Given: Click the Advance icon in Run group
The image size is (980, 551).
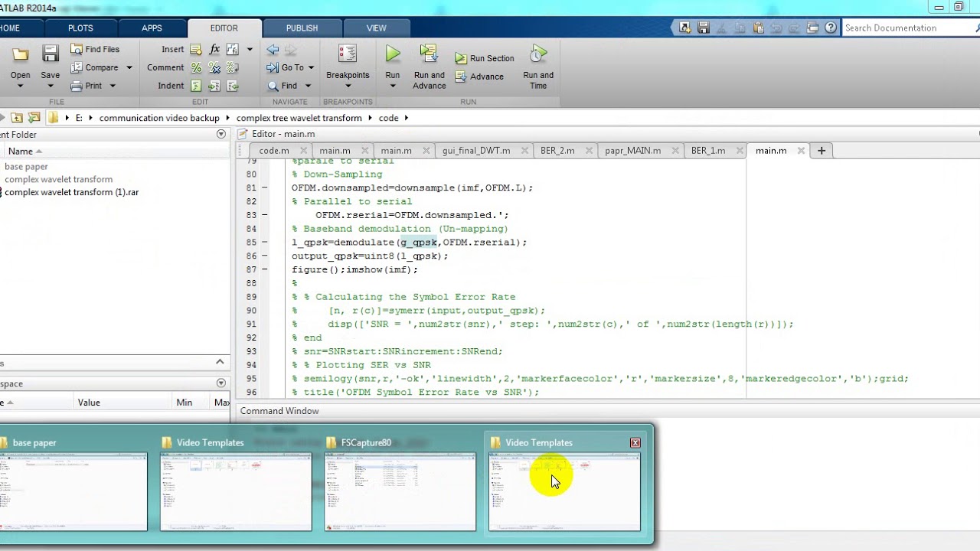Looking at the screenshot, I should point(461,77).
